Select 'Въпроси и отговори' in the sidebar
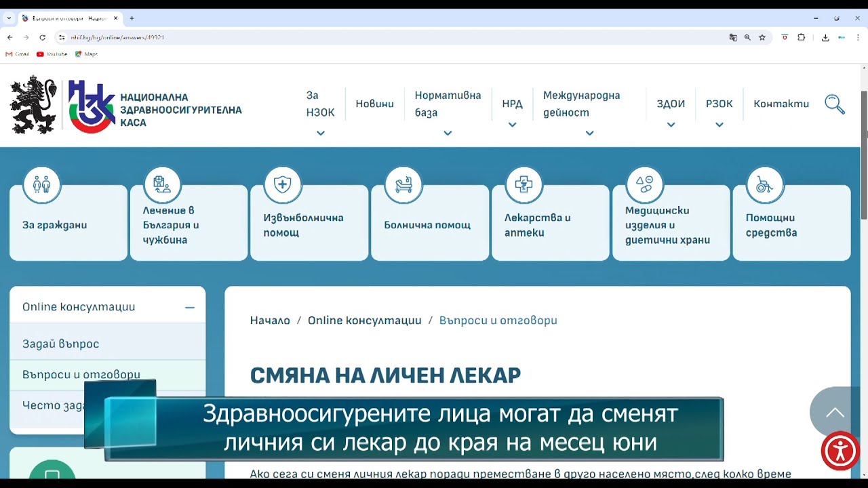The height and width of the screenshot is (488, 868). click(81, 375)
